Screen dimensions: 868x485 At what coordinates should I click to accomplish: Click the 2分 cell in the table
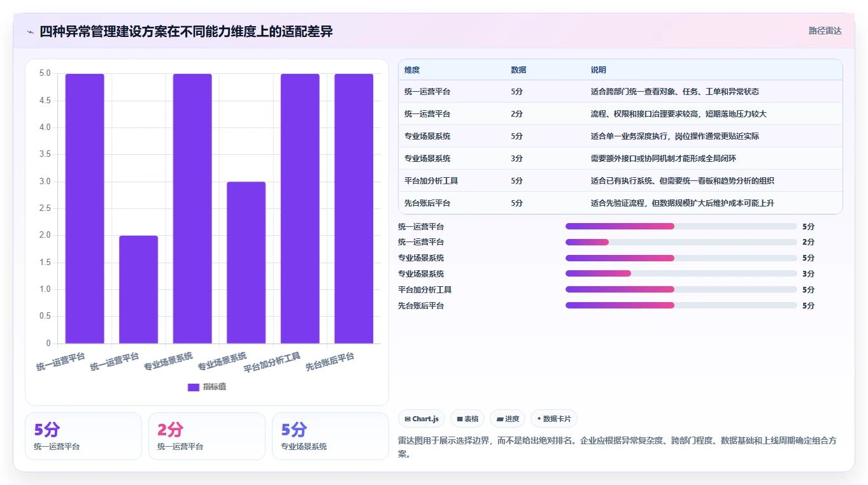click(x=516, y=114)
